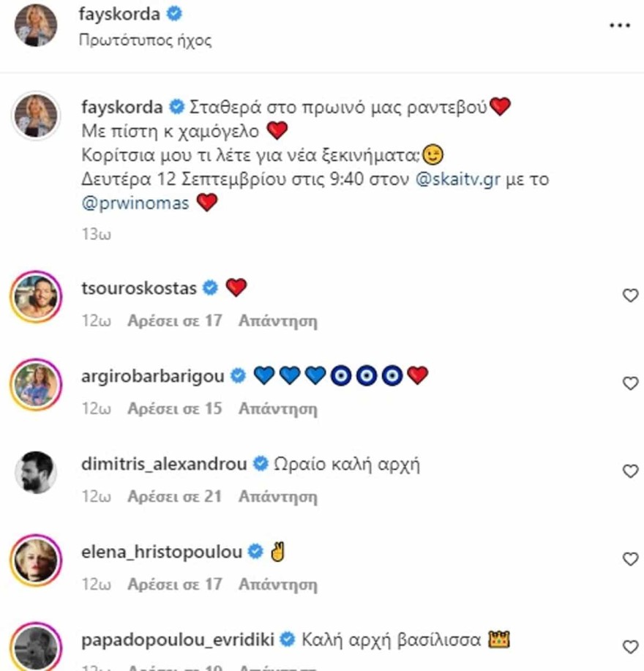View likes count on dimitris_alexandrou's comment
This screenshot has width=644, height=671.
point(174,497)
